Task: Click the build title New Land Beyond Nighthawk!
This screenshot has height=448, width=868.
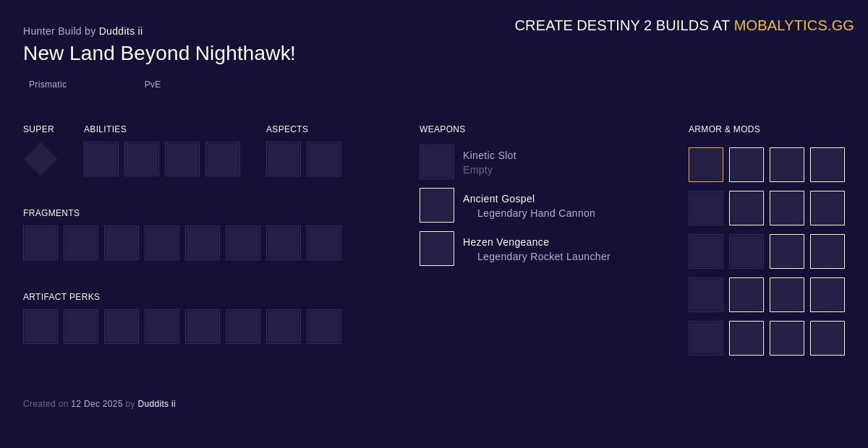Action: pos(159,53)
